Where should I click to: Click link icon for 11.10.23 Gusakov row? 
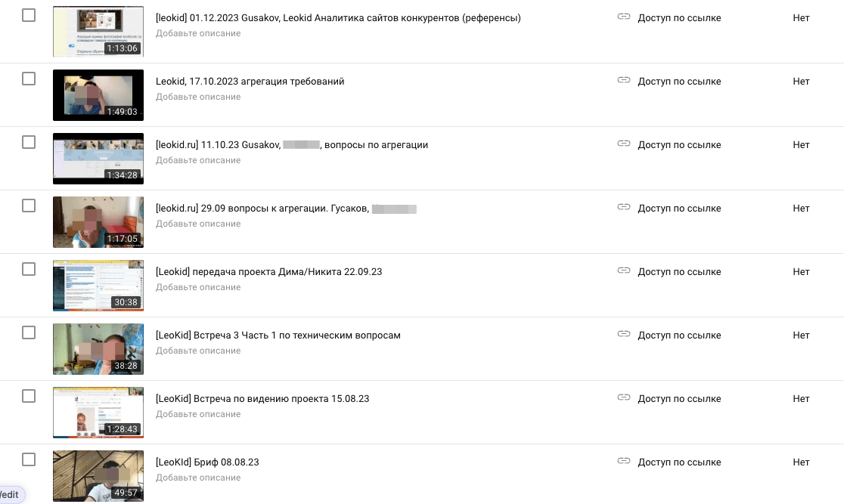point(624,144)
